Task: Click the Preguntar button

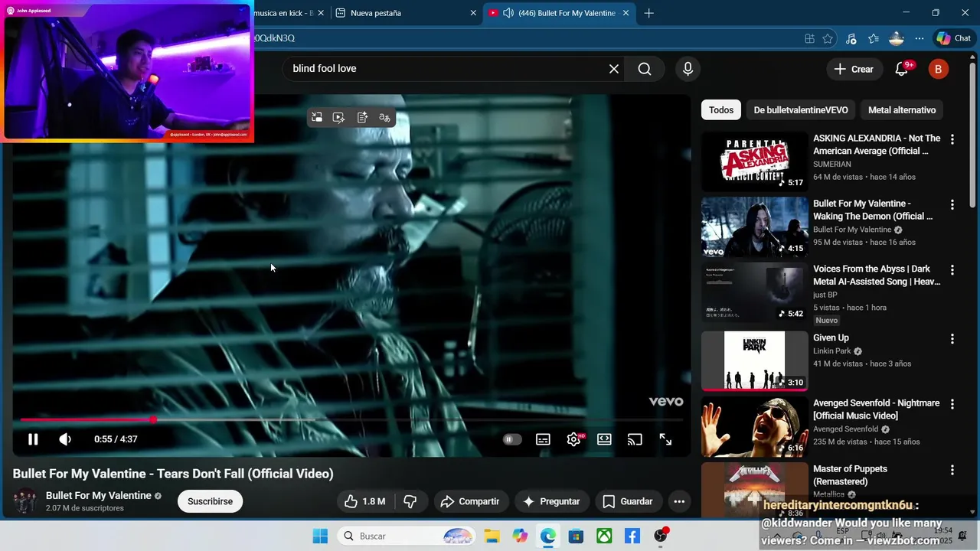Action: 552,501
